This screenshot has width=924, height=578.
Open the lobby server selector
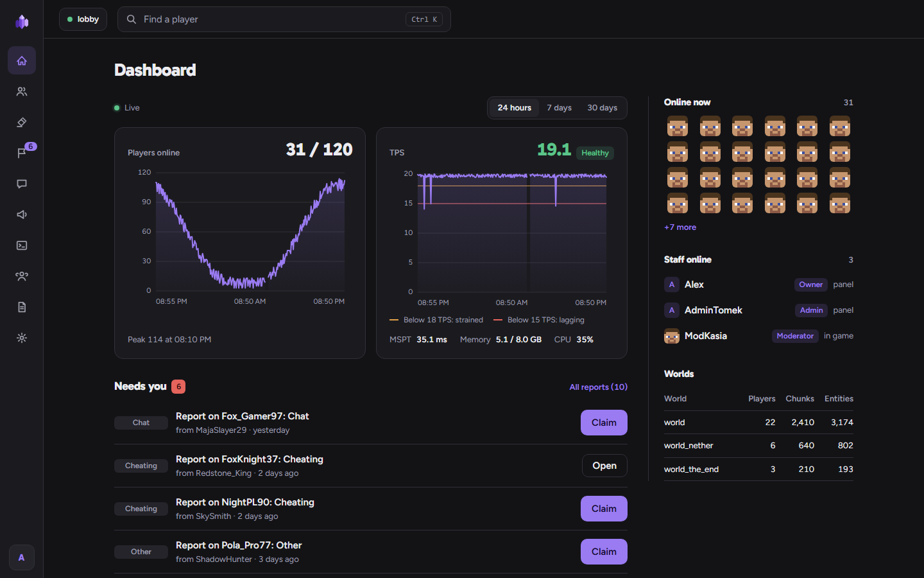click(83, 19)
